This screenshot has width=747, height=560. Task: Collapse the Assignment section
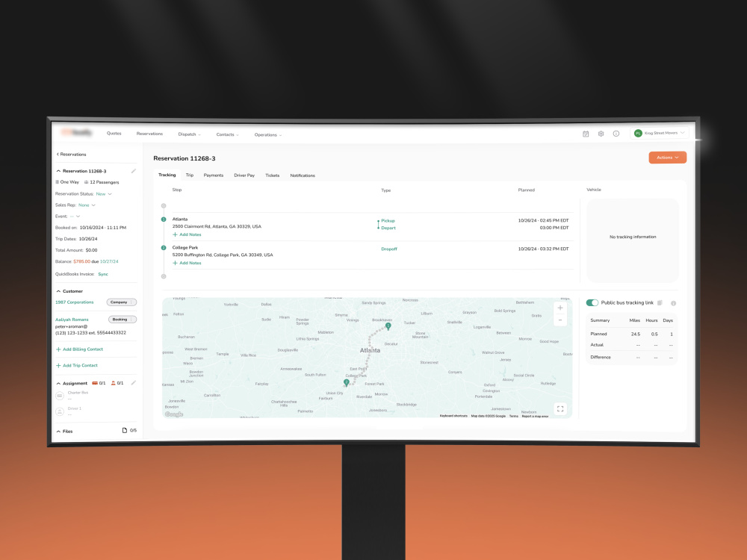(x=58, y=383)
